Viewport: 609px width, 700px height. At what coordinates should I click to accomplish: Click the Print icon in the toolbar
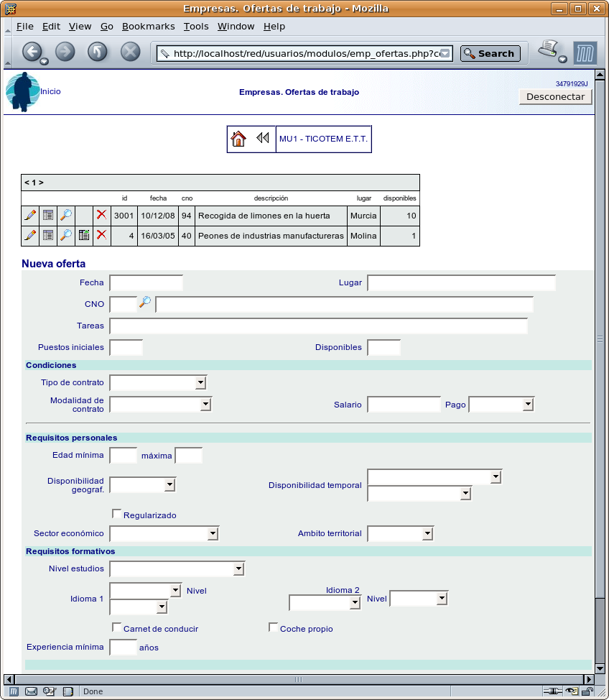[549, 49]
